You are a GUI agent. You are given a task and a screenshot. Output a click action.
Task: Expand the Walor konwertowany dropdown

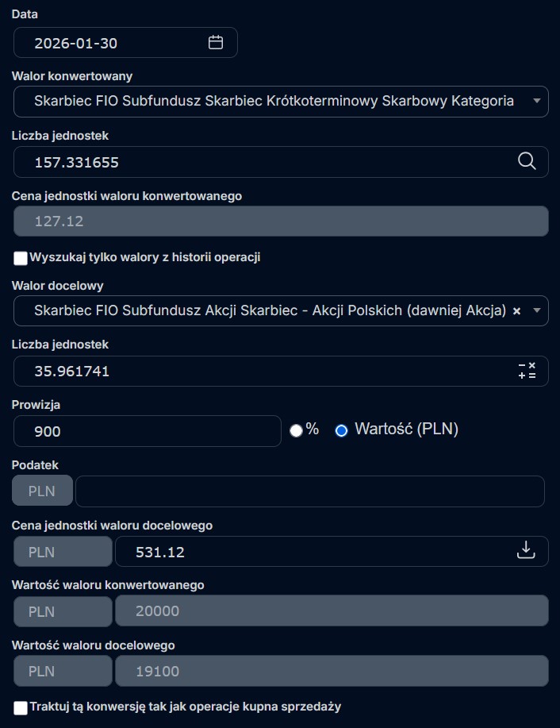coord(536,101)
